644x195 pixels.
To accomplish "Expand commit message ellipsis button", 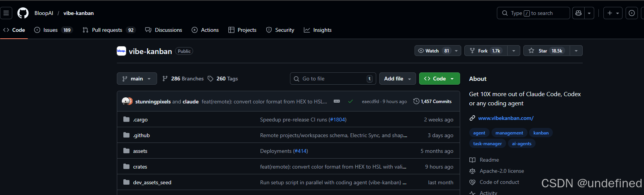I will click(x=337, y=101).
